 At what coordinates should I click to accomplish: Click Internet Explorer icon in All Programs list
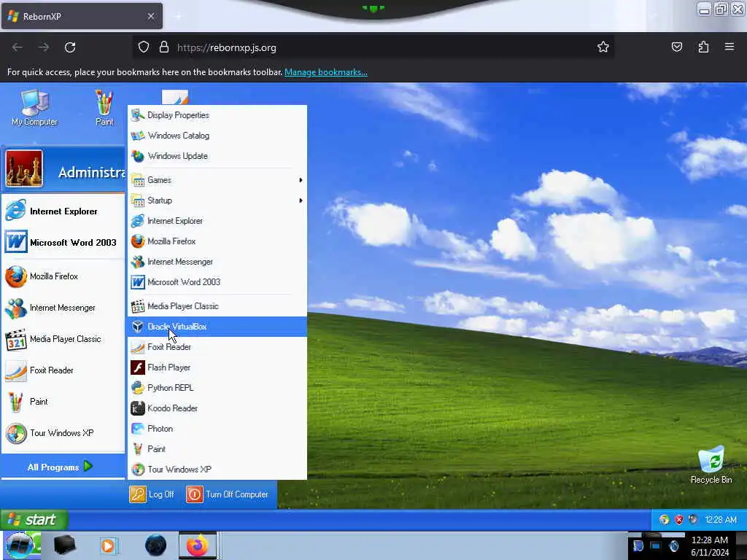[138, 221]
